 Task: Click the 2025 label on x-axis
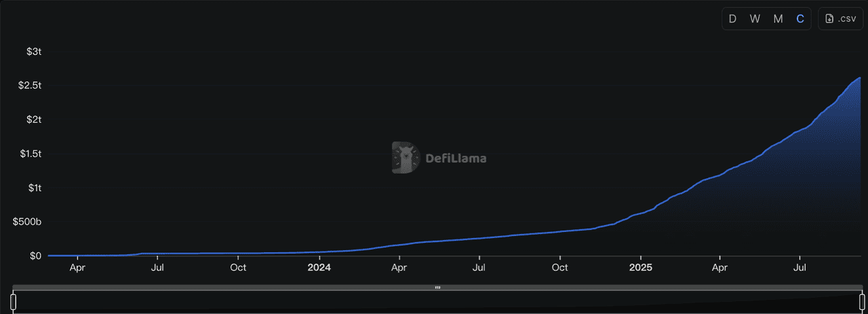tap(640, 268)
